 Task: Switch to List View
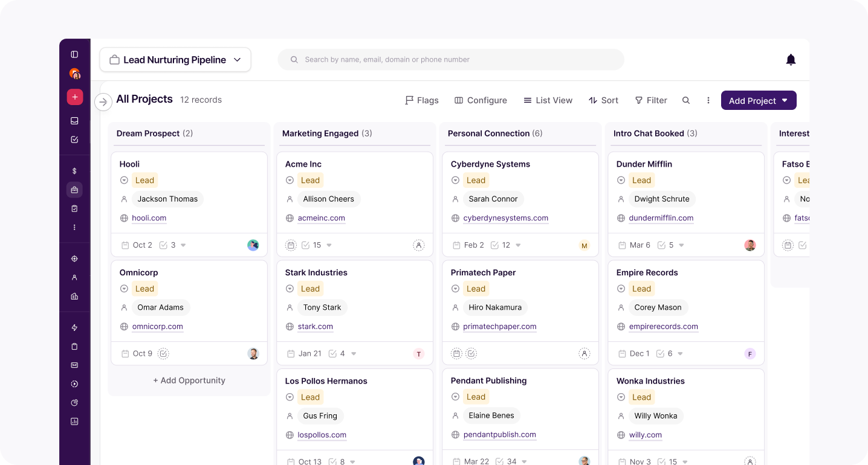pyautogui.click(x=548, y=100)
